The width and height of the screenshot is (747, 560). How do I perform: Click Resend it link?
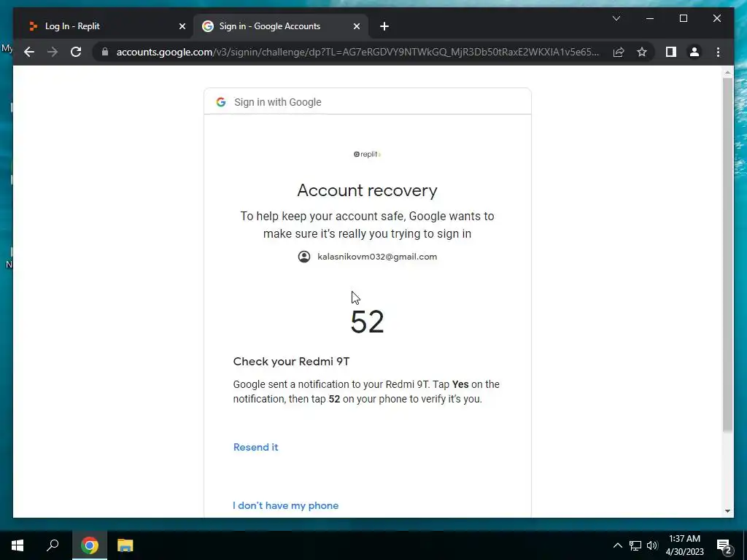255,447
